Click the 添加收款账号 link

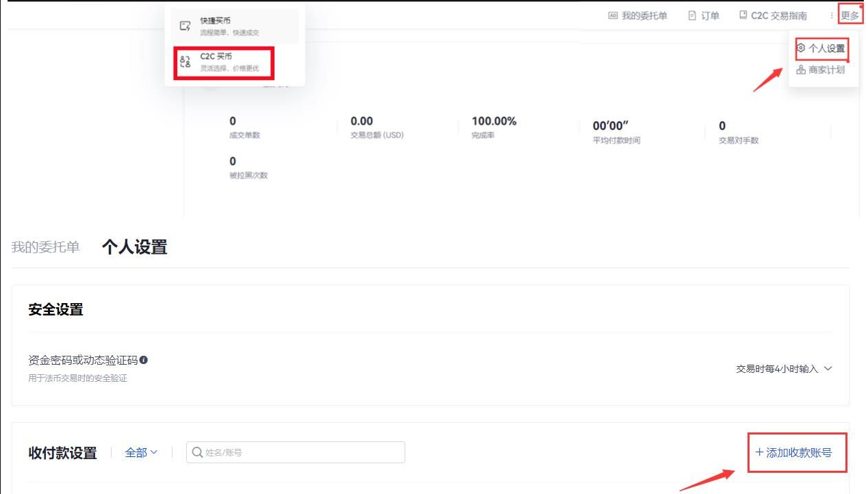point(793,452)
